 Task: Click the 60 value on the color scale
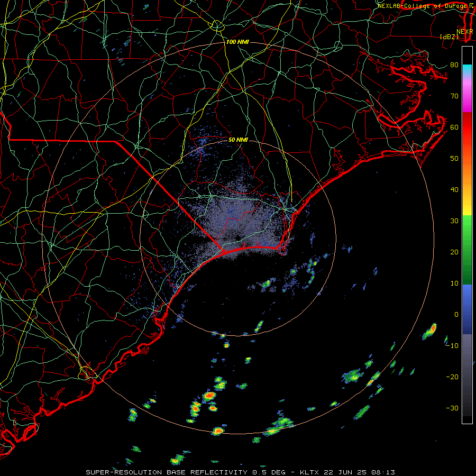tap(454, 127)
